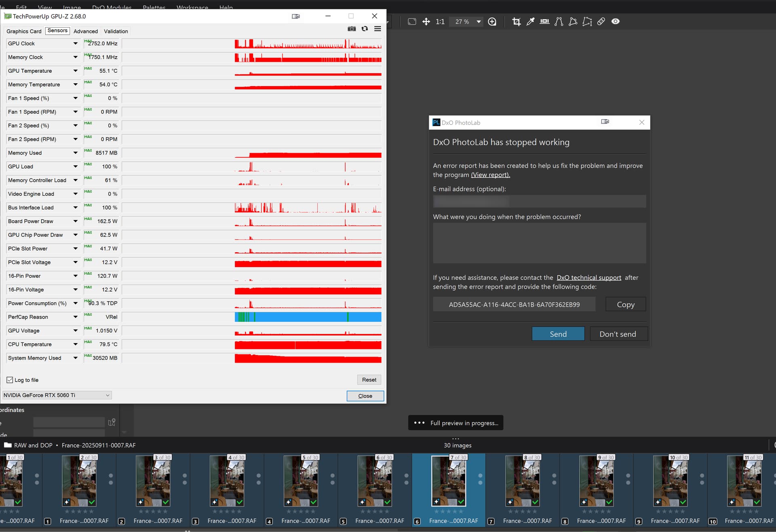Toggle fit-to-screen view icon
The height and width of the screenshot is (532, 776).
[412, 22]
